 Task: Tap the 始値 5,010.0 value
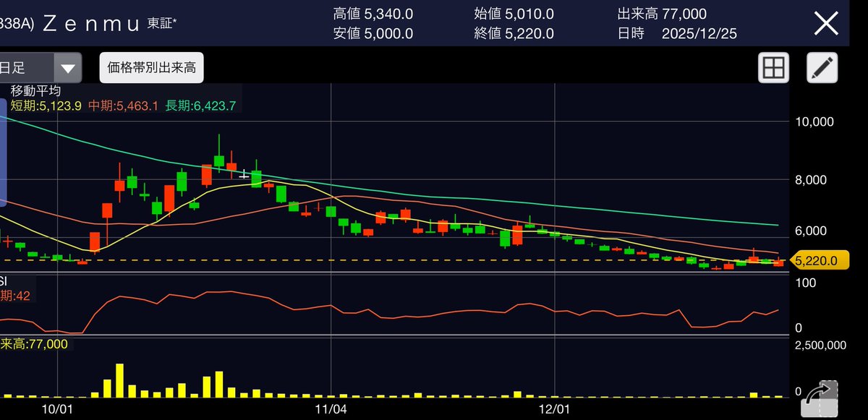[x=514, y=14]
